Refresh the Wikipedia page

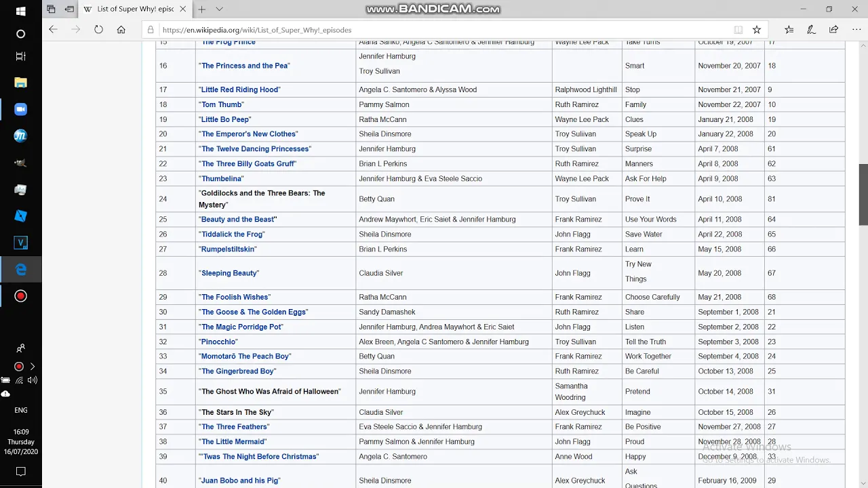tap(98, 30)
